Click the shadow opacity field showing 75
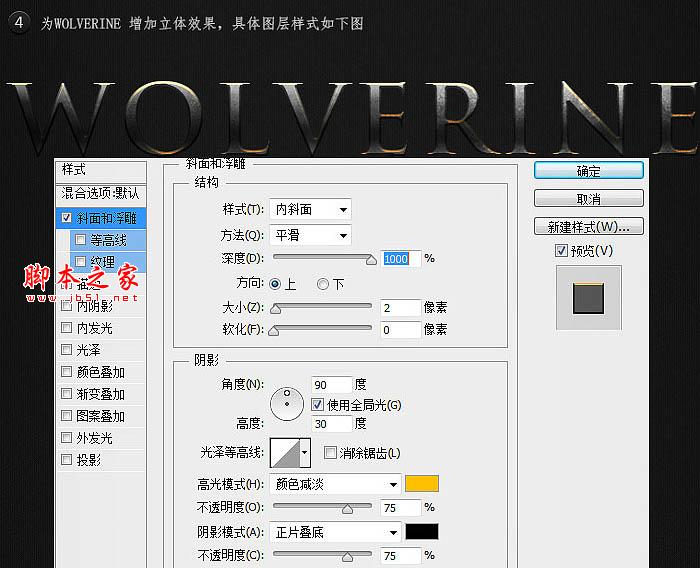Screen dimensions: 700x568 pyautogui.click(x=401, y=555)
